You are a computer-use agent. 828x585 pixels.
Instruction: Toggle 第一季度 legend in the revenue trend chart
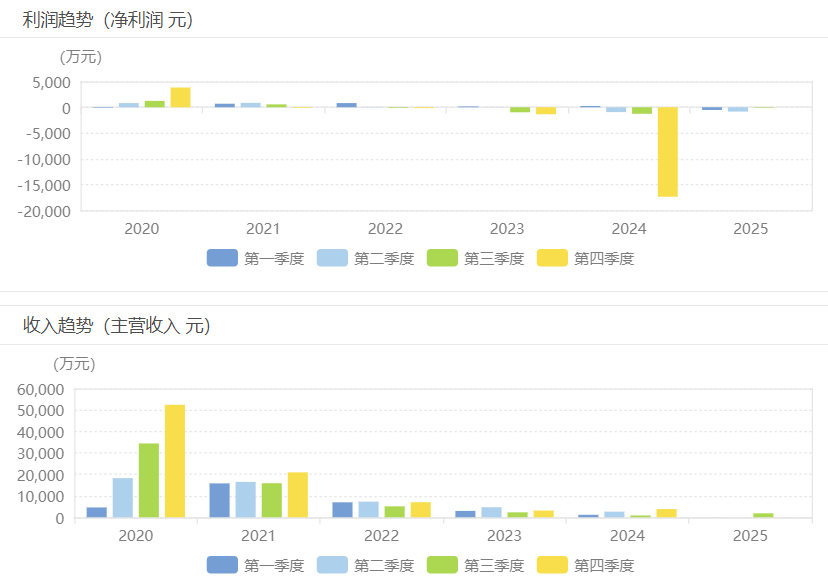[x=255, y=565]
